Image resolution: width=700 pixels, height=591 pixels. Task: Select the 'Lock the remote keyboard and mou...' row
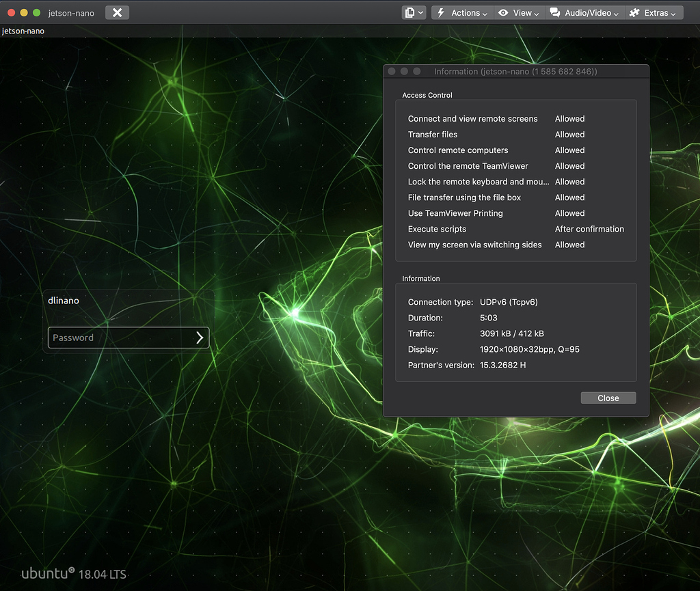[515, 182]
